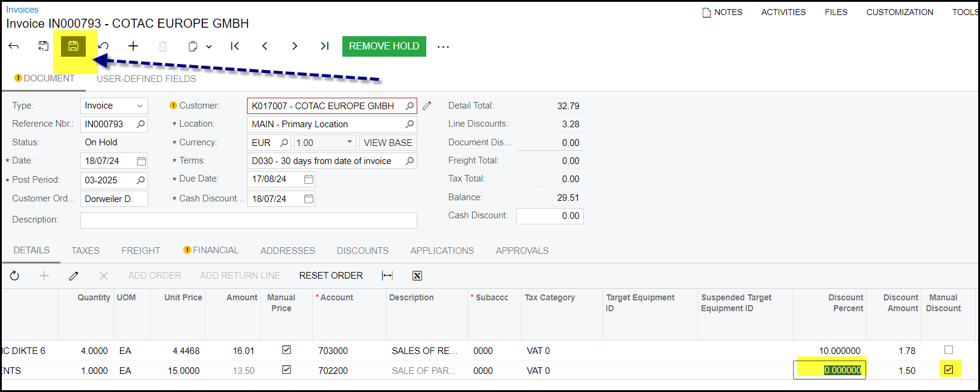Click the Remove Hold button
The image size is (980, 392).
tap(384, 46)
